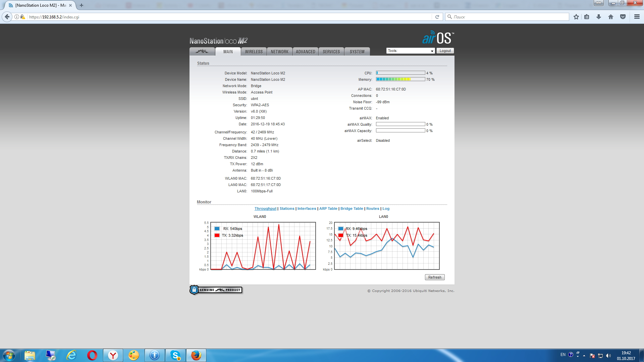The width and height of the screenshot is (644, 362).
Task: Open the ARP Table link
Action: (328, 208)
